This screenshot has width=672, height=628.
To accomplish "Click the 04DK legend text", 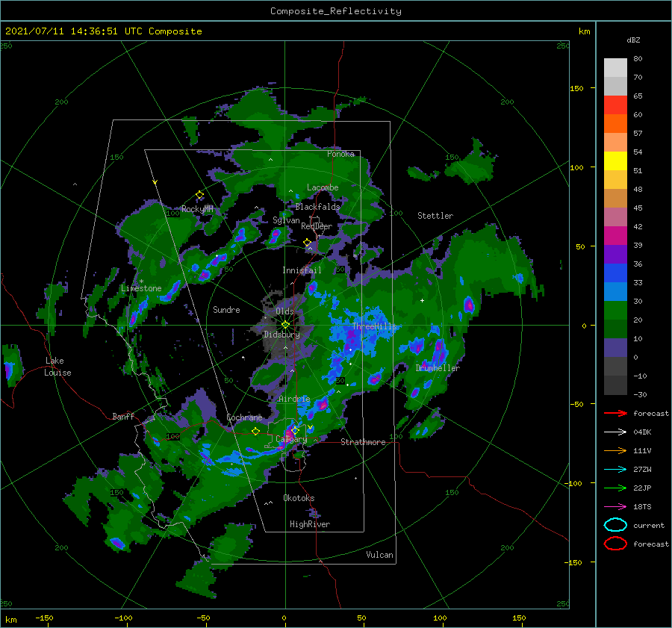I will tap(642, 432).
